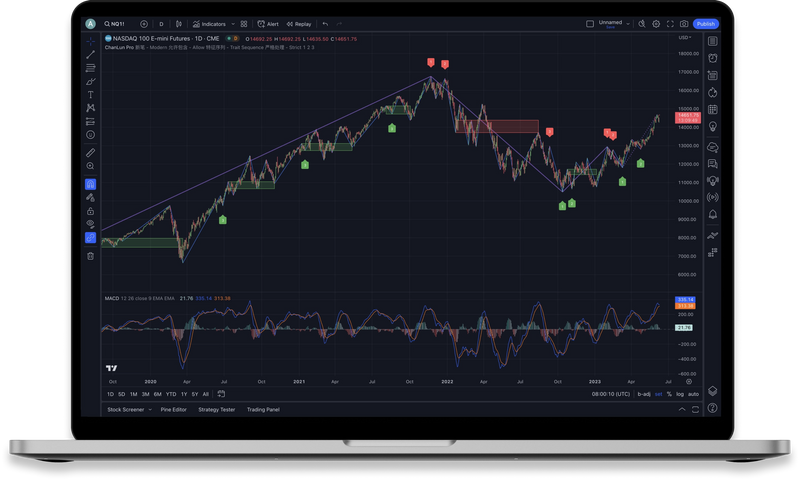Open the icons and emoji tool
This screenshot has width=800, height=481.
(90, 135)
